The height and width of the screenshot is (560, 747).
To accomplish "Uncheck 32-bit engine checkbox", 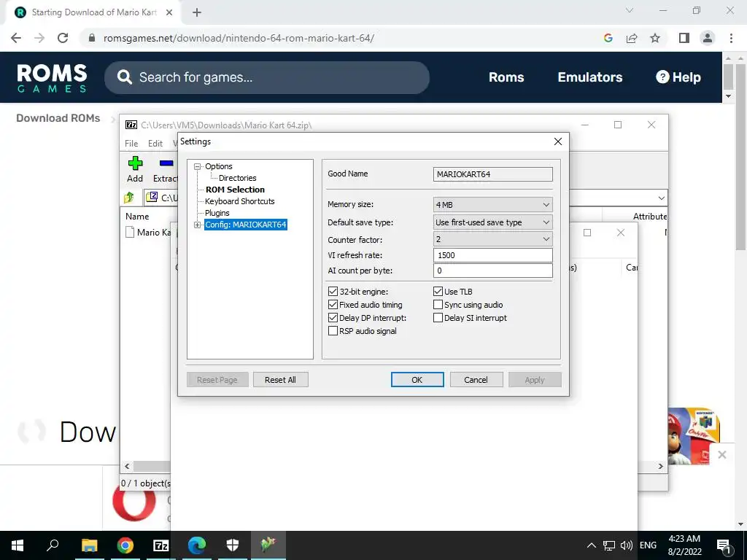I will point(333,292).
